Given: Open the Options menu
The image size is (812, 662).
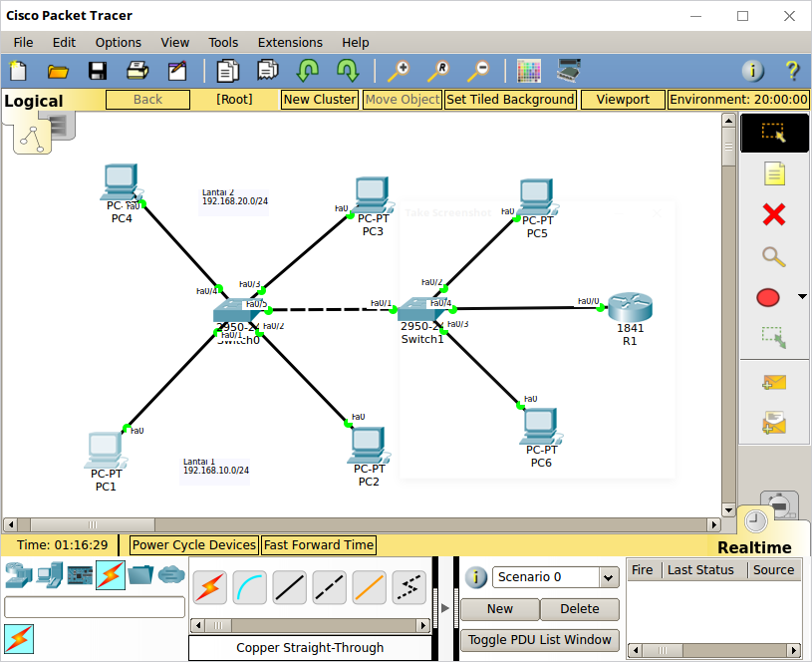Looking at the screenshot, I should point(118,43).
